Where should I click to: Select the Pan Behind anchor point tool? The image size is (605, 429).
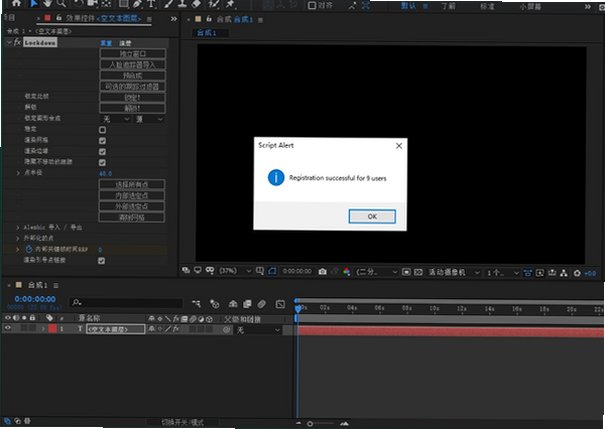click(106, 3)
